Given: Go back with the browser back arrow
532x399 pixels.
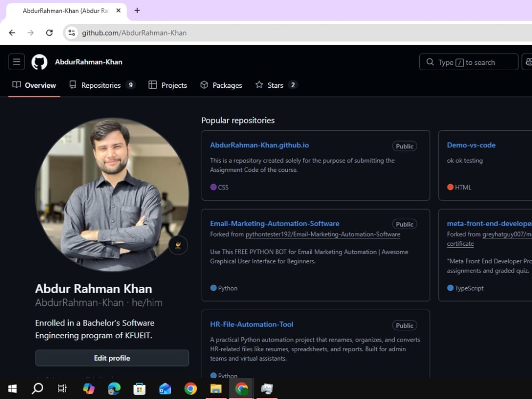Looking at the screenshot, I should tap(12, 33).
